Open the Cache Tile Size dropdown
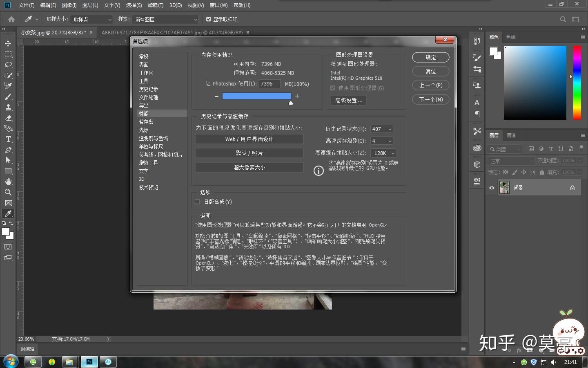This screenshot has width=588, height=368. click(x=383, y=153)
